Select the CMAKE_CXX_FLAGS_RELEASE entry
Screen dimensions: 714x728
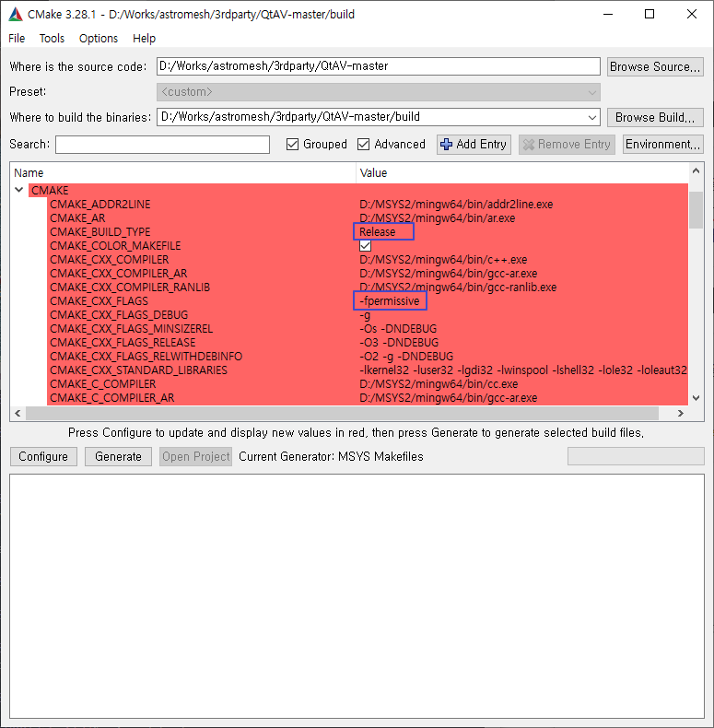point(123,343)
